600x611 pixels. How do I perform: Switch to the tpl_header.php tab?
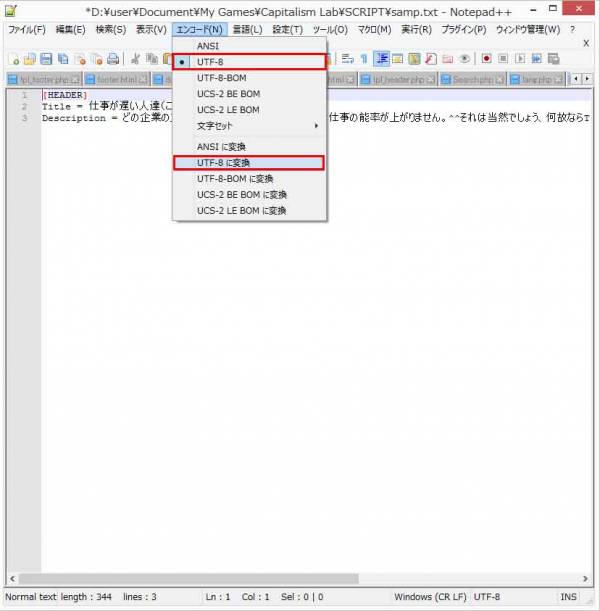[x=398, y=79]
